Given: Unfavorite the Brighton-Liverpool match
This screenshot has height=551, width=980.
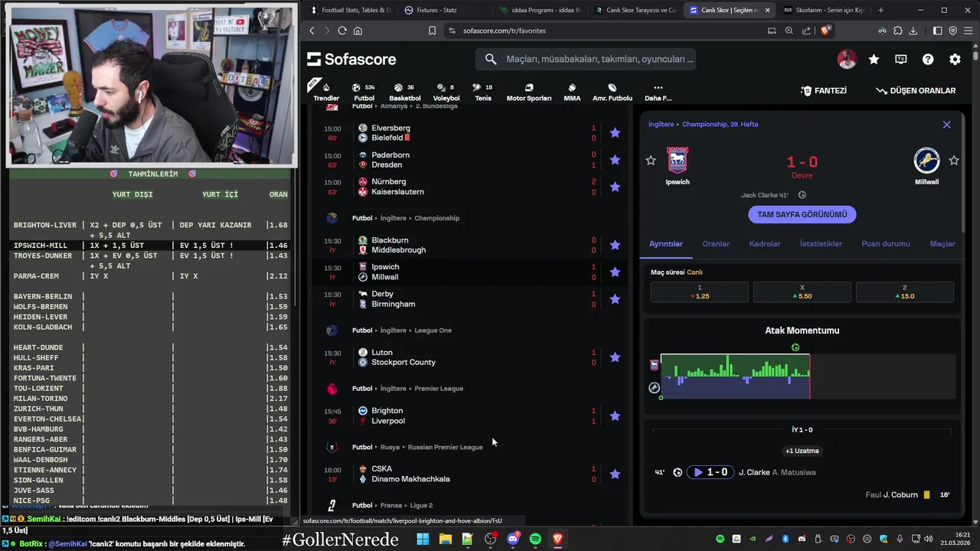Looking at the screenshot, I should (x=615, y=416).
